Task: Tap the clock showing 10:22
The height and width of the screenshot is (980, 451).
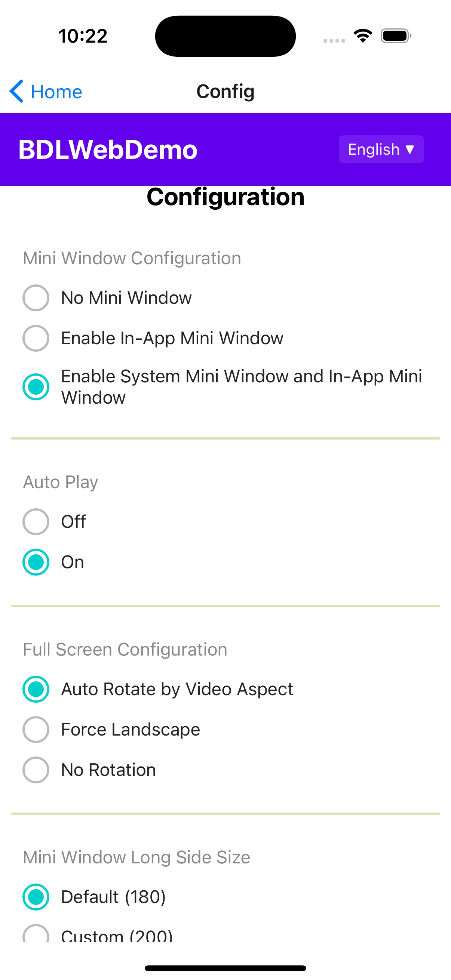Action: coord(83,36)
